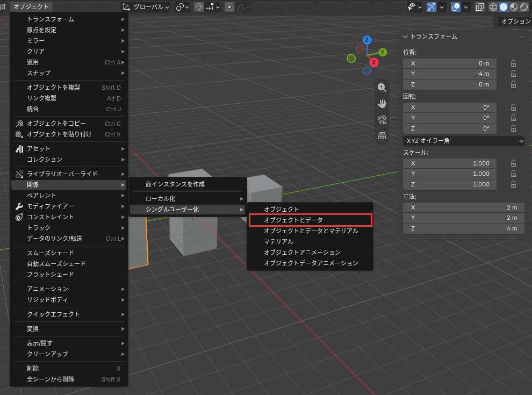Open the オブジェクト header menu
532x395 pixels.
coord(31,7)
